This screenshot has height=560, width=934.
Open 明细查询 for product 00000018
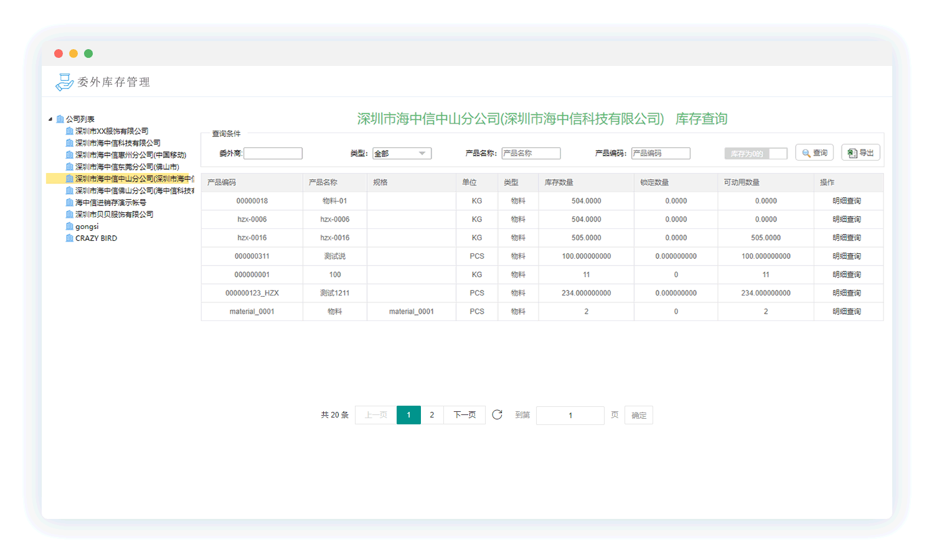pos(846,201)
